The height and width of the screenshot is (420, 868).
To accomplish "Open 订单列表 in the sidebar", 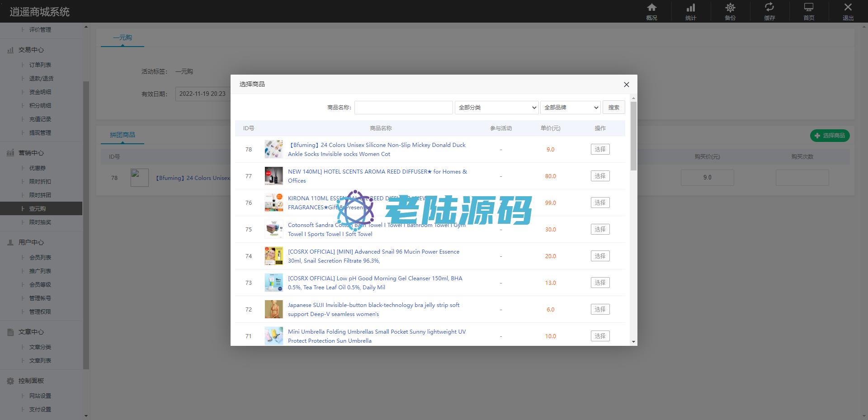I will click(40, 65).
